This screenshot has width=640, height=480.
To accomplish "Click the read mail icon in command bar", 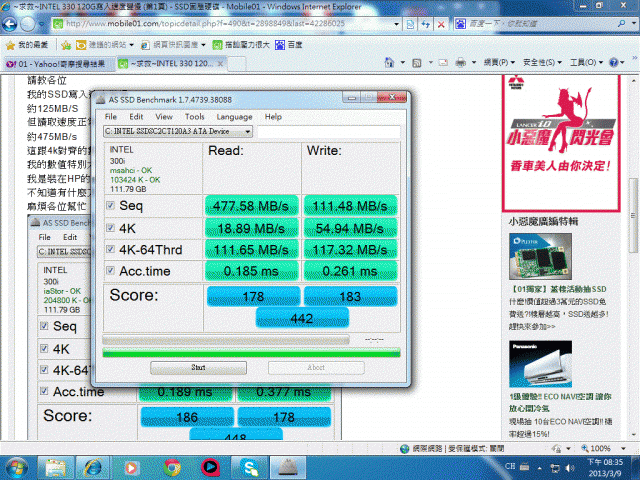I will point(443,63).
